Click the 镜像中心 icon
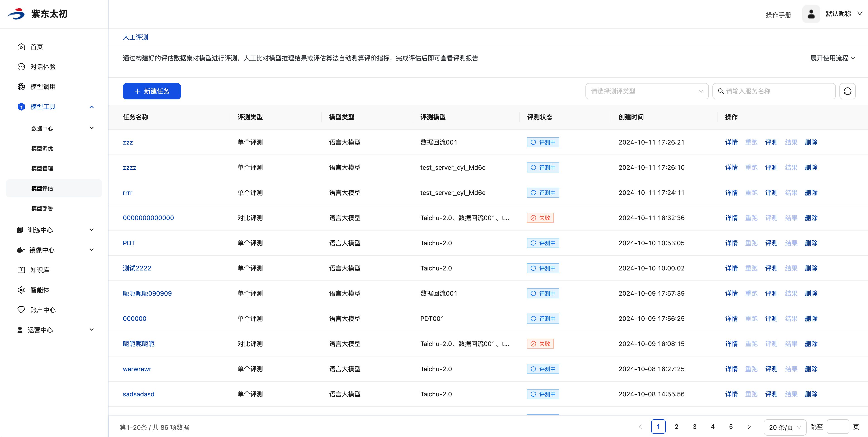The height and width of the screenshot is (437, 868). [21, 250]
